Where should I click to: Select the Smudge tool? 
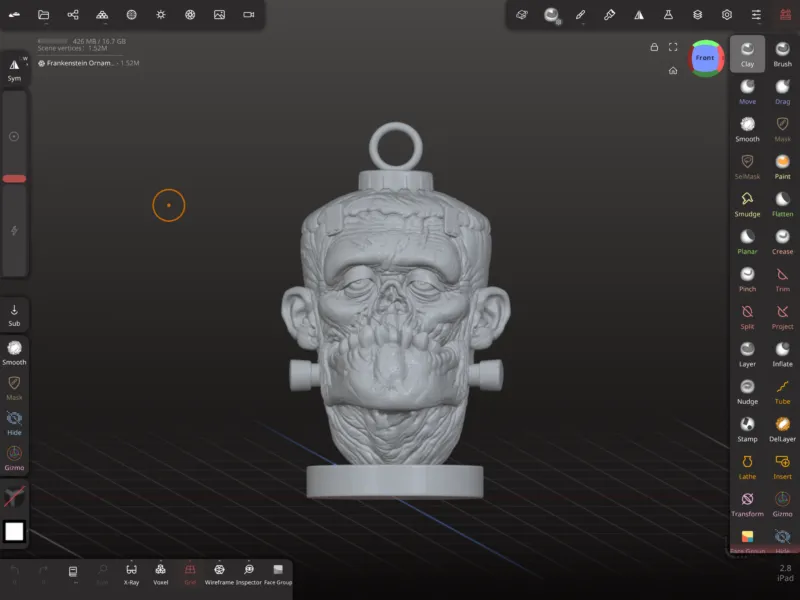point(747,204)
